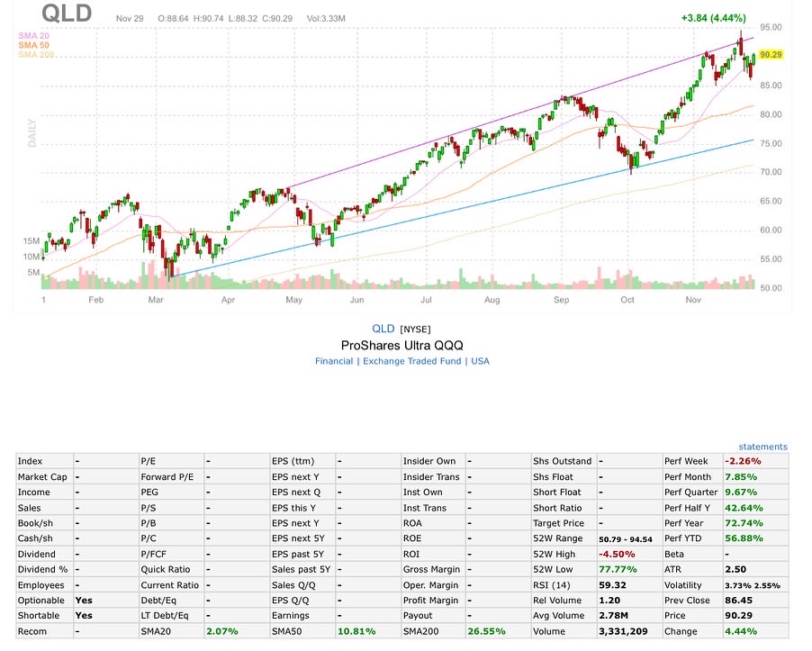Click the Vol:3.33M chart header value
This screenshot has width=812, height=651.
pyautogui.click(x=326, y=18)
